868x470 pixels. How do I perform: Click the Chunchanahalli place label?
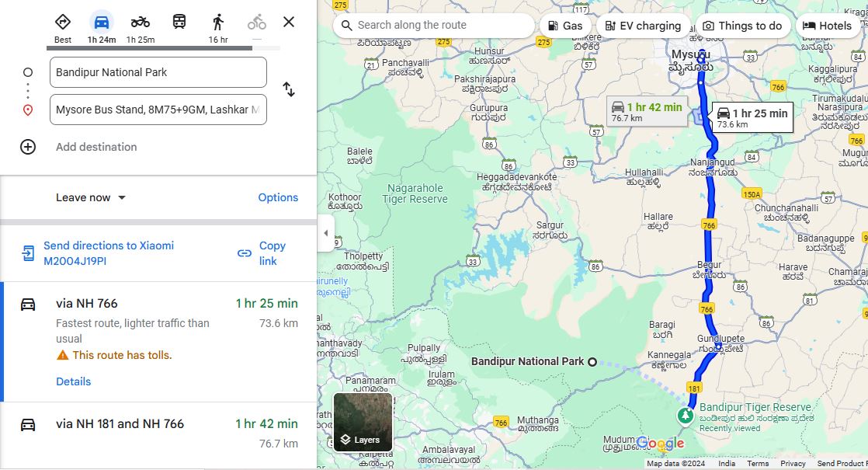tap(786, 208)
